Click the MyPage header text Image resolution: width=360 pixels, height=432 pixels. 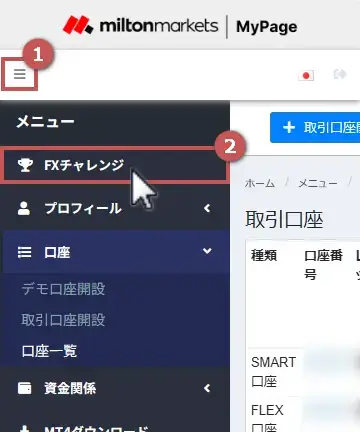pos(267,27)
